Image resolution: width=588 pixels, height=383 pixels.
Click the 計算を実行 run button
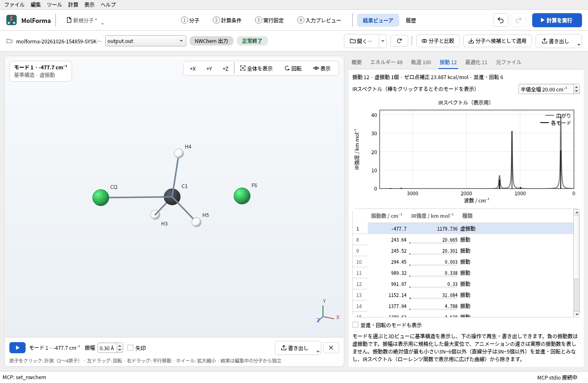click(557, 20)
